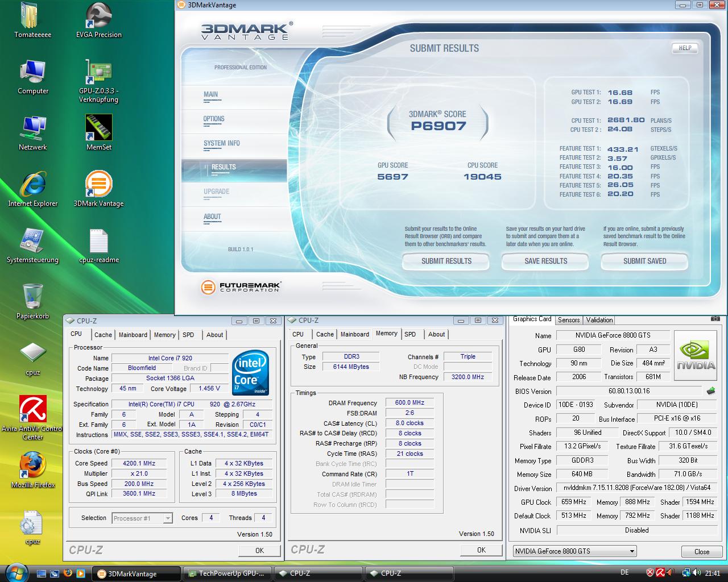The image size is (728, 582).
Task: Open Cache tab in left CPU-Z window
Action: tap(103, 335)
